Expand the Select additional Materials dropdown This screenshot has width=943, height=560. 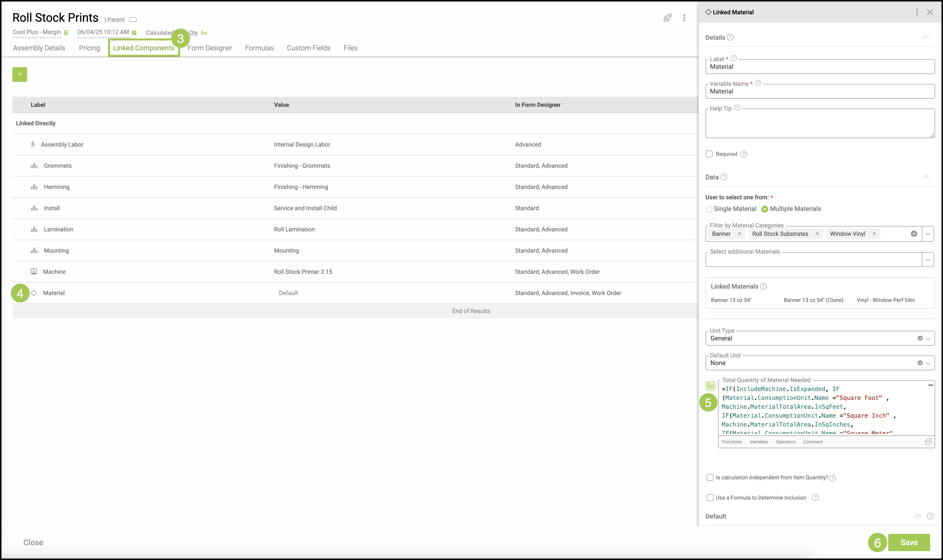pos(927,260)
